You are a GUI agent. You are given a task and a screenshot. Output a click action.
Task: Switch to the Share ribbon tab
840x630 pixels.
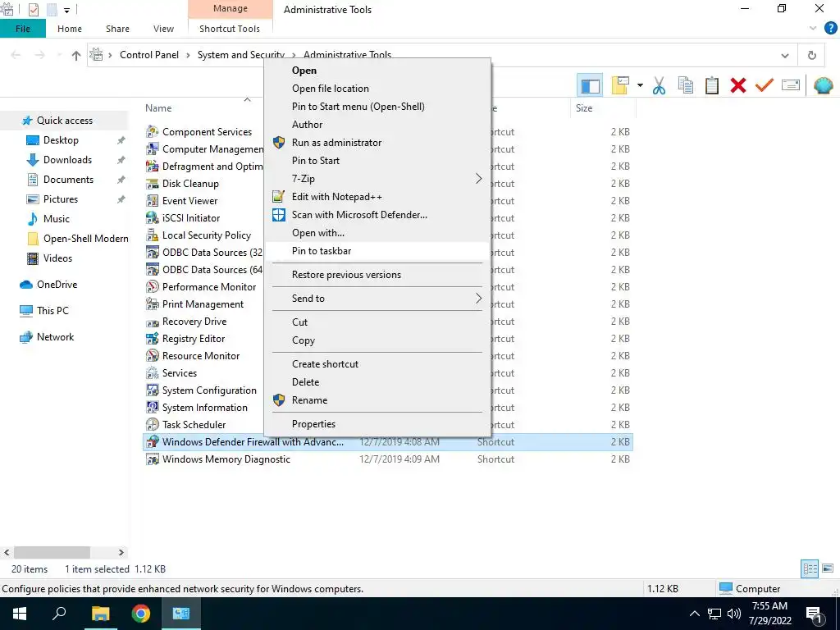point(117,29)
